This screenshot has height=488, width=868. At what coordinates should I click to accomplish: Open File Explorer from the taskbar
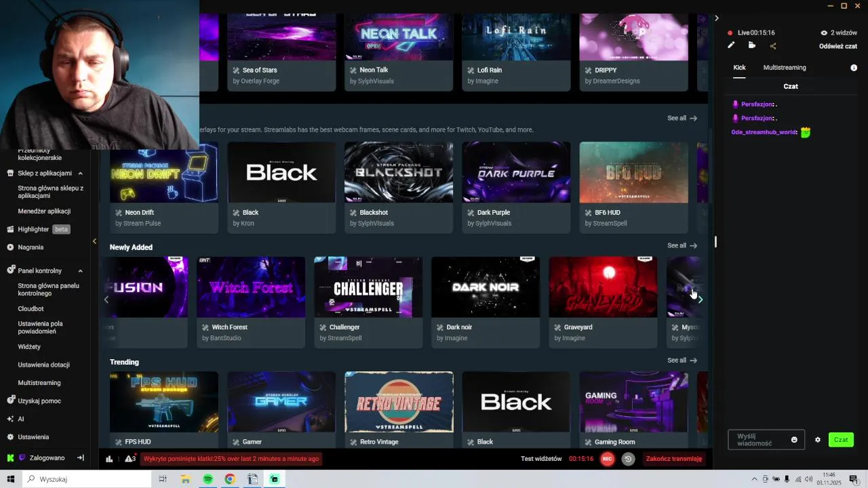click(185, 479)
